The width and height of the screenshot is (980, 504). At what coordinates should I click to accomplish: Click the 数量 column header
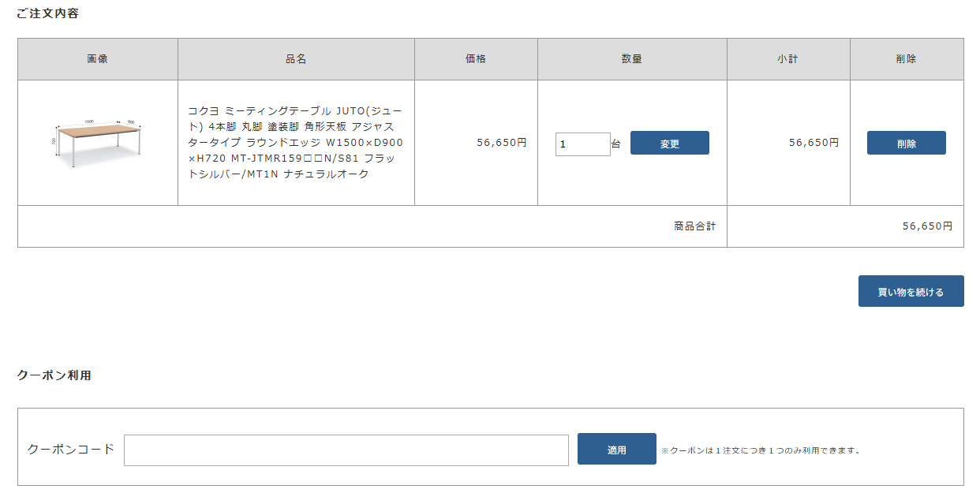click(632, 59)
